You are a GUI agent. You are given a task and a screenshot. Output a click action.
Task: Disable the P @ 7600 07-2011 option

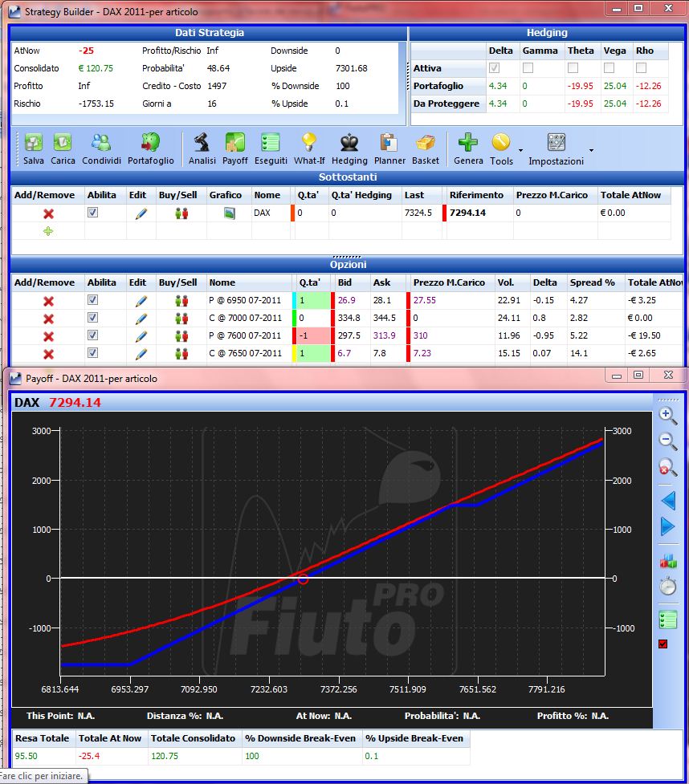92,335
